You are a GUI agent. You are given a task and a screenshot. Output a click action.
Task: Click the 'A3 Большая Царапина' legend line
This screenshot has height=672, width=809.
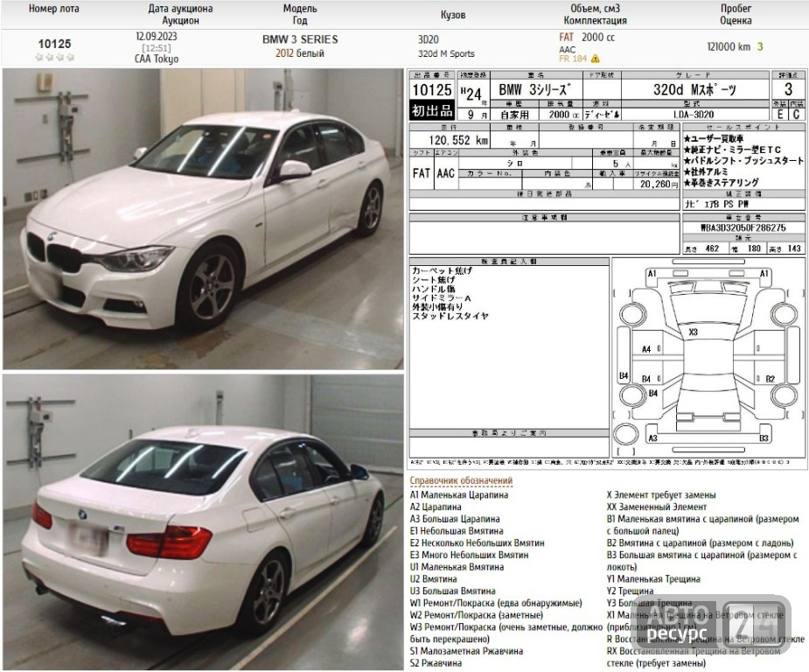pos(455,519)
